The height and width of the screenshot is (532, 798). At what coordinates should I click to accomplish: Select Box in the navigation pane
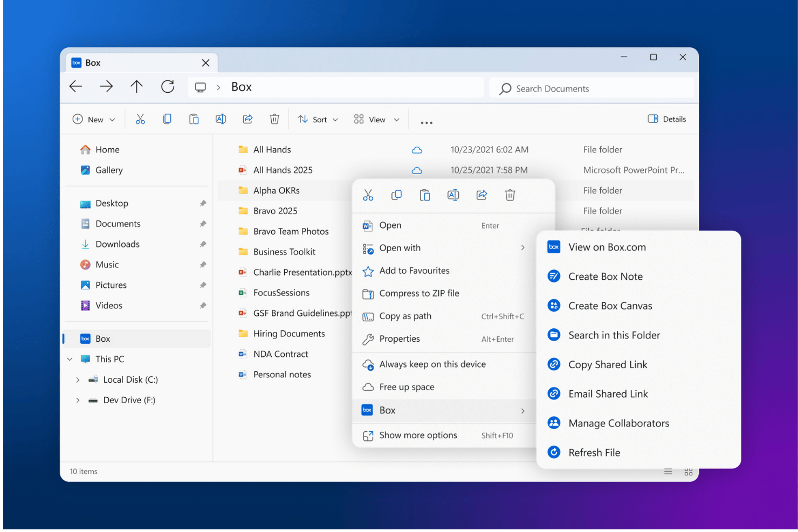pyautogui.click(x=136, y=338)
